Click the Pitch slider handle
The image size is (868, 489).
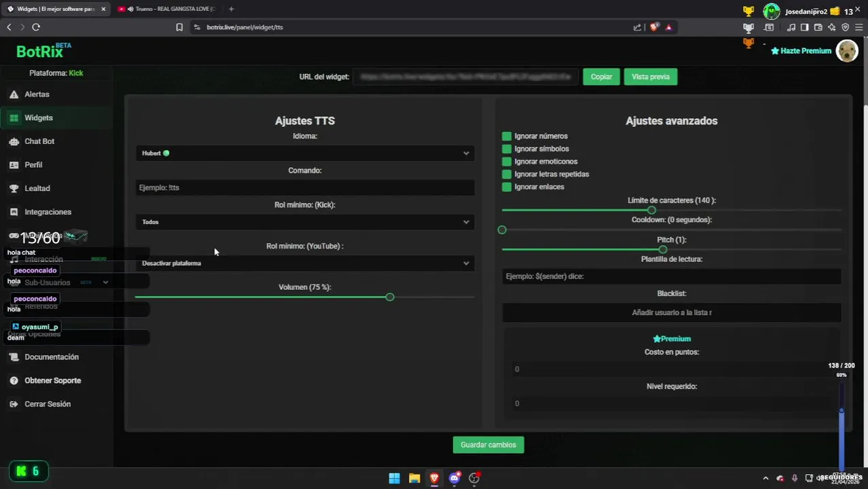coord(663,249)
